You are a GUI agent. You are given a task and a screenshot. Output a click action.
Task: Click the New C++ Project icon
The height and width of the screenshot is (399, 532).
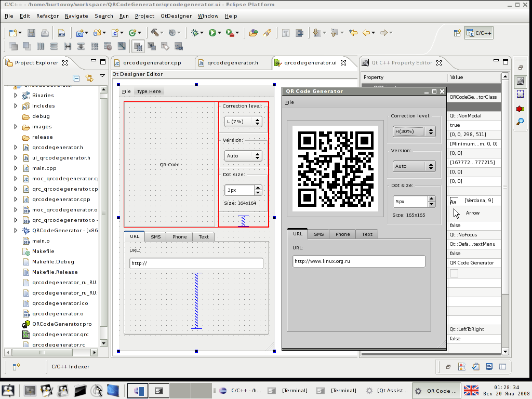79,33
